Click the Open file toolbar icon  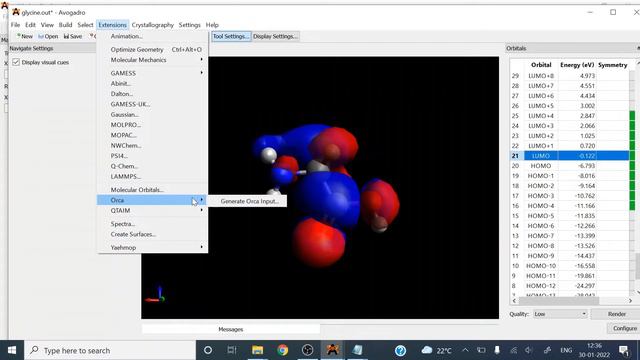(48, 36)
